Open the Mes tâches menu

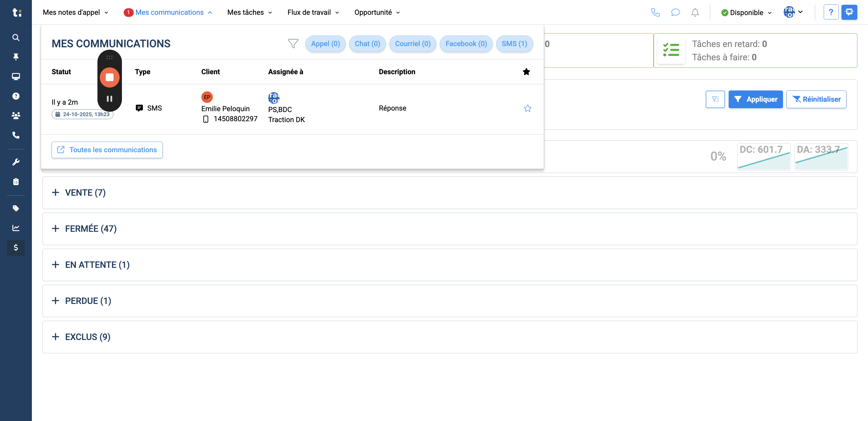click(249, 12)
